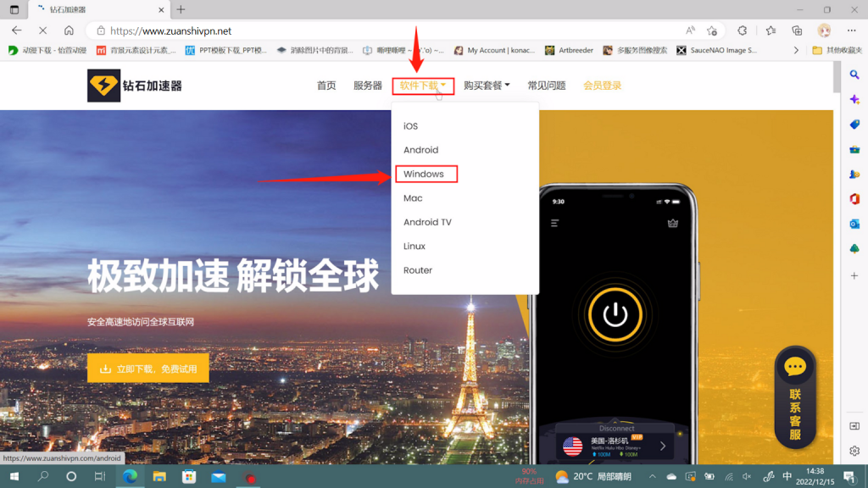
Task: Open the Artbreeder bookmark
Action: click(569, 50)
